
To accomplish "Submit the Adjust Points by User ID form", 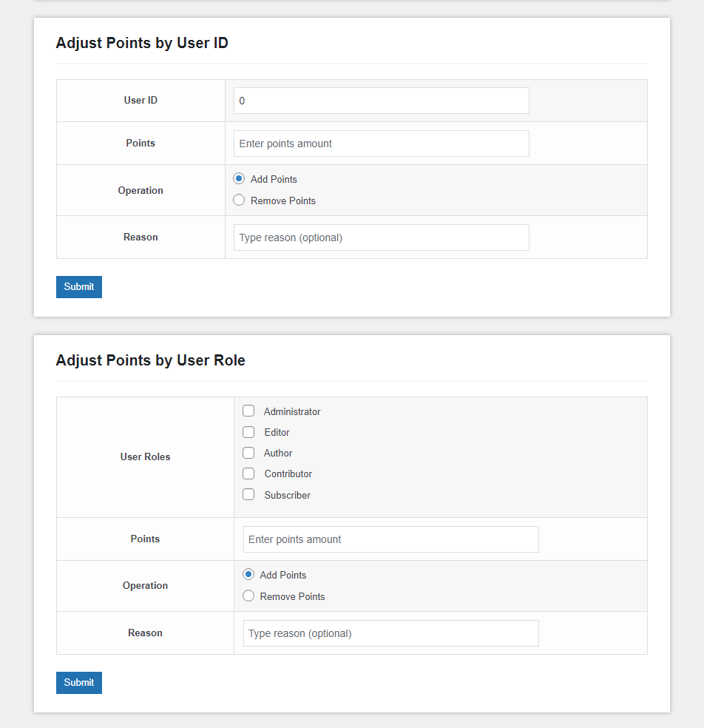I will coord(79,287).
